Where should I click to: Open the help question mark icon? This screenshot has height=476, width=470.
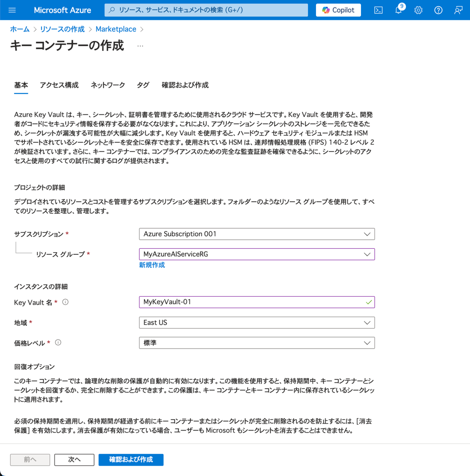[x=438, y=10]
